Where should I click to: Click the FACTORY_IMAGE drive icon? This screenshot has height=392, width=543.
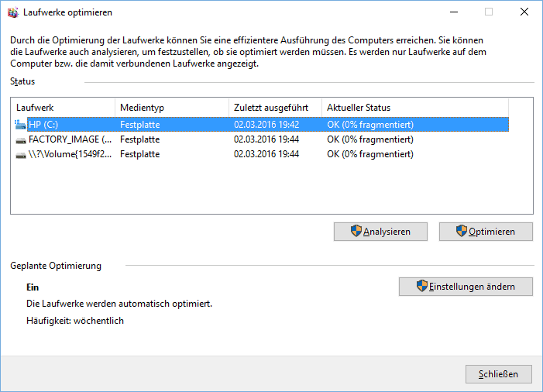21,140
